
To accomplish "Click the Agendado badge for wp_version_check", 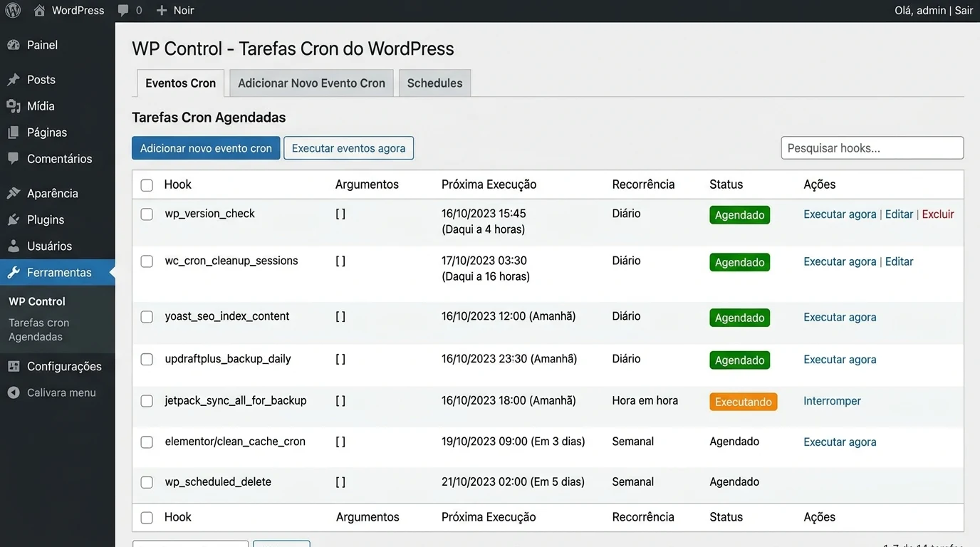I will (x=739, y=215).
